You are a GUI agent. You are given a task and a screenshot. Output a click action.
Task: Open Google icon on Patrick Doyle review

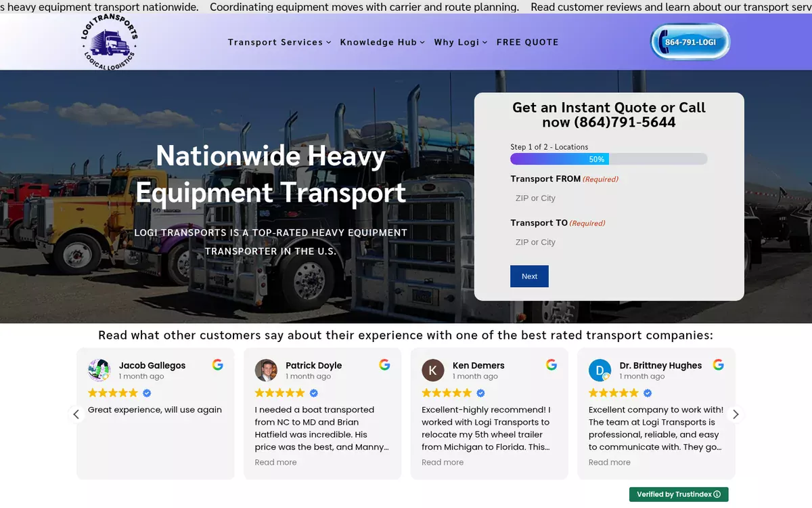coord(384,365)
